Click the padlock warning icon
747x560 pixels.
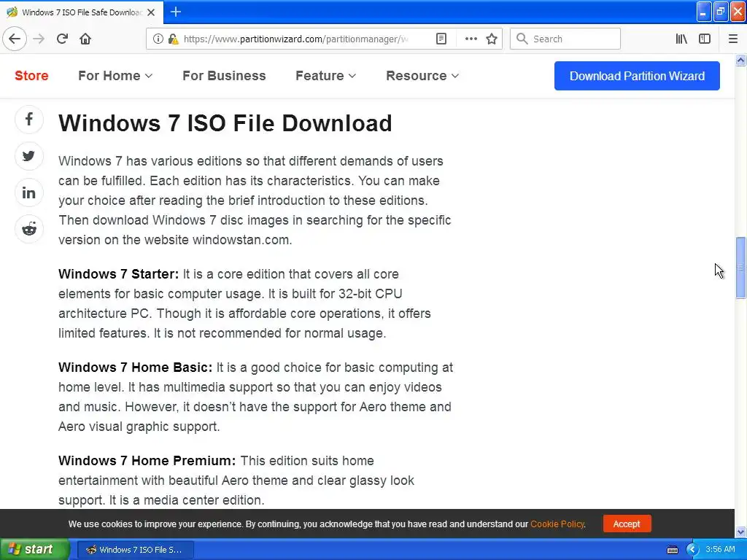[174, 39]
